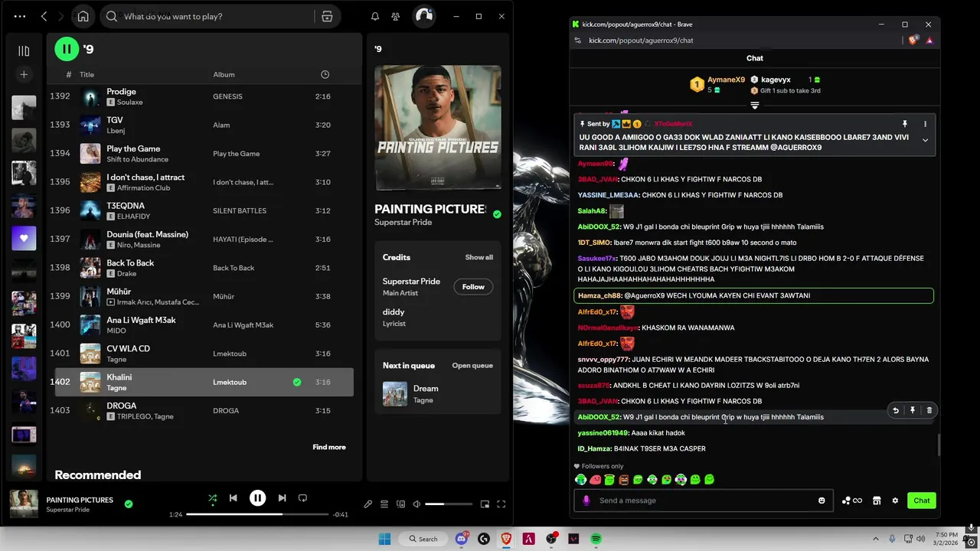Open Spotify Home
This screenshot has height=551, width=980.
point(83,16)
